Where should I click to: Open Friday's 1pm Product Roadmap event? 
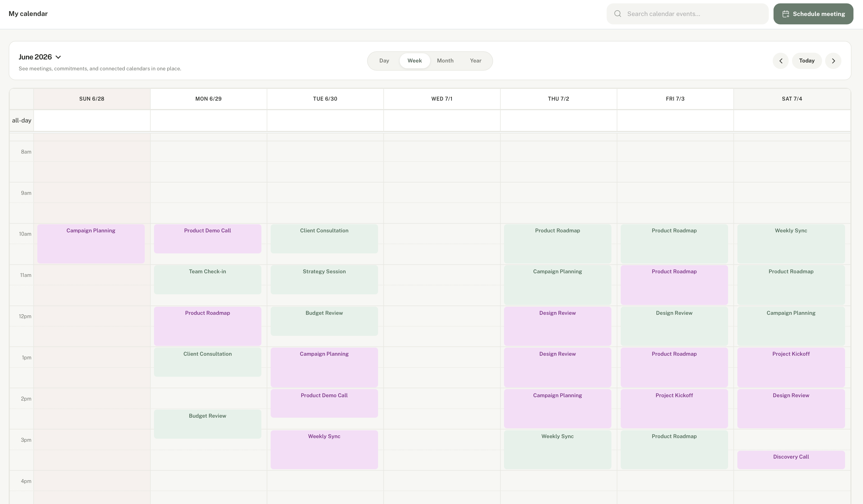click(x=674, y=367)
